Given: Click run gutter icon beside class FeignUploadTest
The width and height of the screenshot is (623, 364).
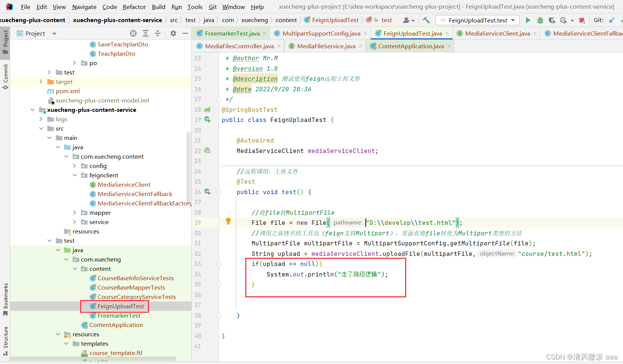Looking at the screenshot, I should (207, 120).
